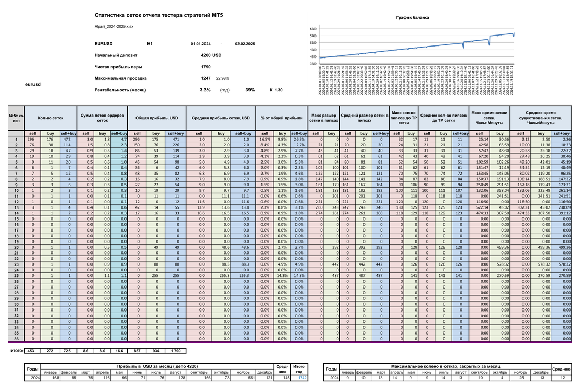Select the H1 timeframe value
The width and height of the screenshot is (580, 392).
tap(150, 43)
